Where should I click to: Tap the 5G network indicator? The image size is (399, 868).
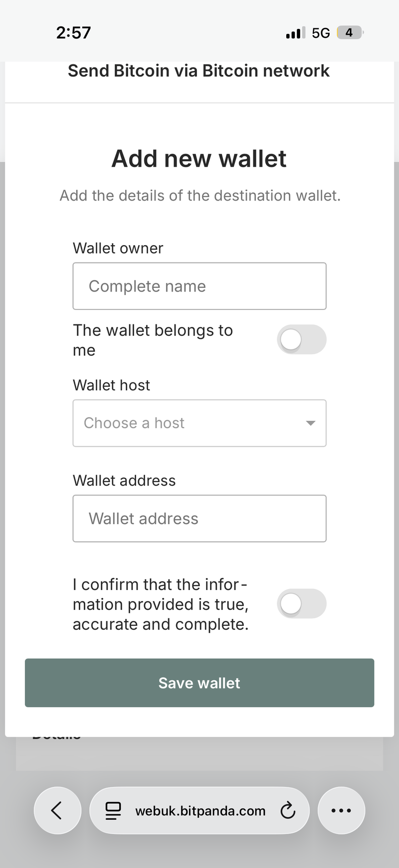click(x=321, y=33)
